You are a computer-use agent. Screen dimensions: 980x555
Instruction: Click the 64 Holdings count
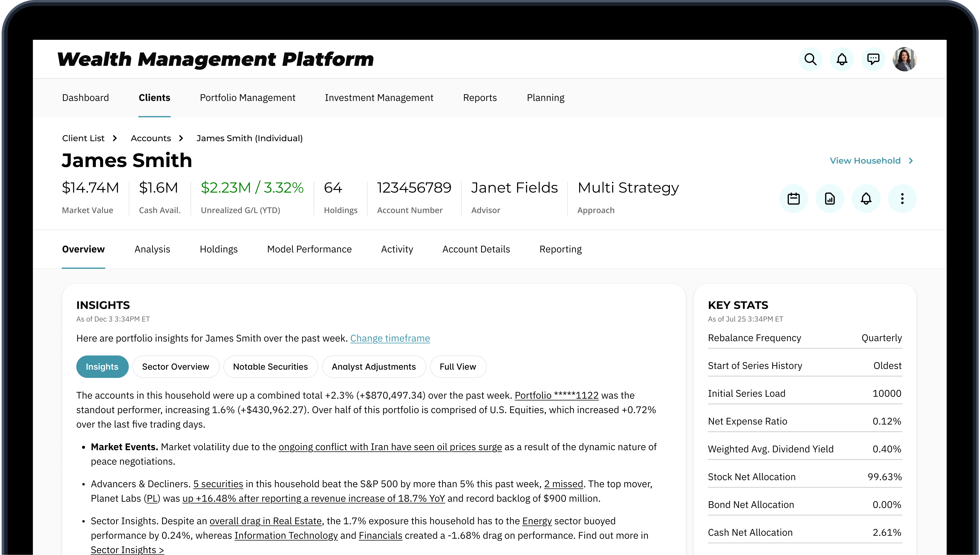(x=333, y=187)
